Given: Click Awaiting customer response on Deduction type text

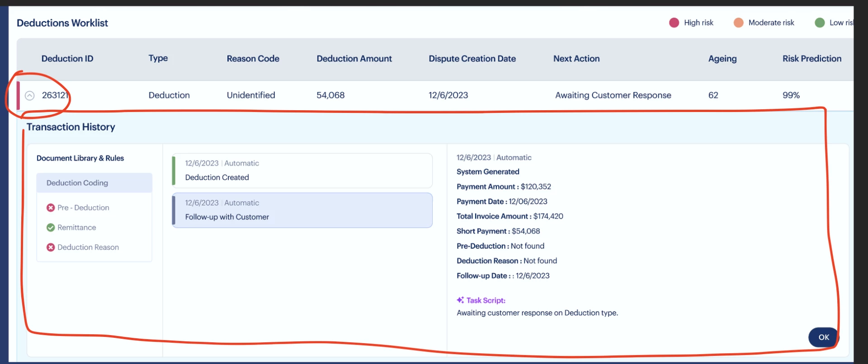Looking at the screenshot, I should (x=537, y=313).
